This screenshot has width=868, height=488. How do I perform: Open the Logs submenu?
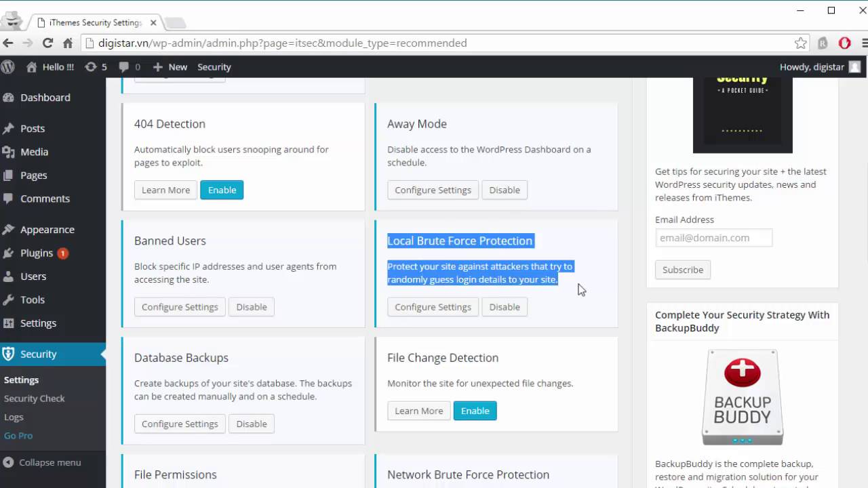[14, 417]
